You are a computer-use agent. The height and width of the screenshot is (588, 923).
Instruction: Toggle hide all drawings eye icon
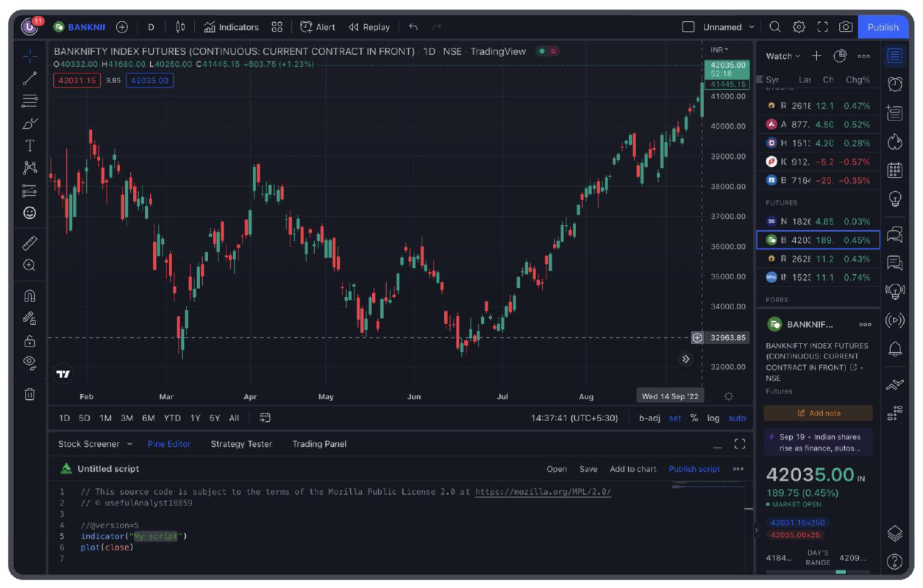pos(29,362)
